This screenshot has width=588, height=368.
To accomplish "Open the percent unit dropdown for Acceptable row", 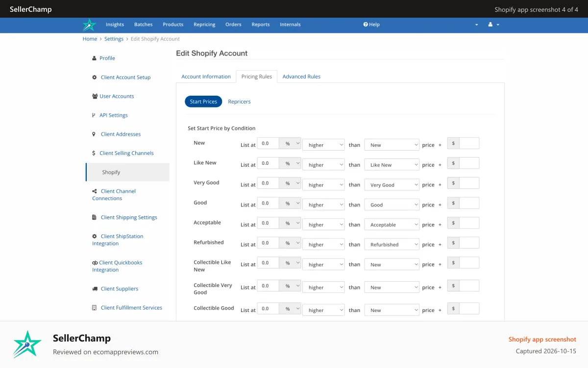I will coord(290,223).
